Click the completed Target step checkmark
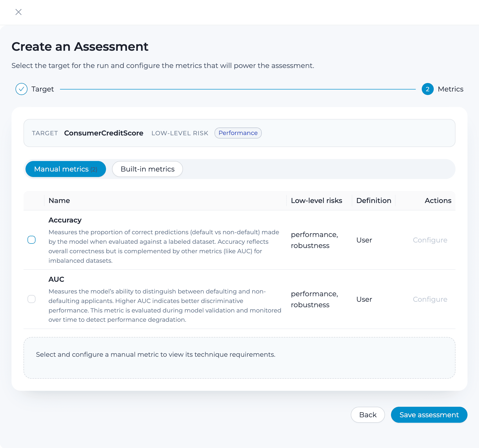Viewport: 479px width, 448px height. 21,89
